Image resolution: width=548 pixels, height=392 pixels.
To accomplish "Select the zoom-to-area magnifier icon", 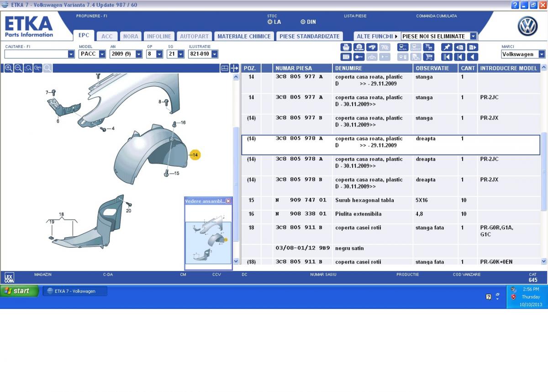I will (x=28, y=68).
